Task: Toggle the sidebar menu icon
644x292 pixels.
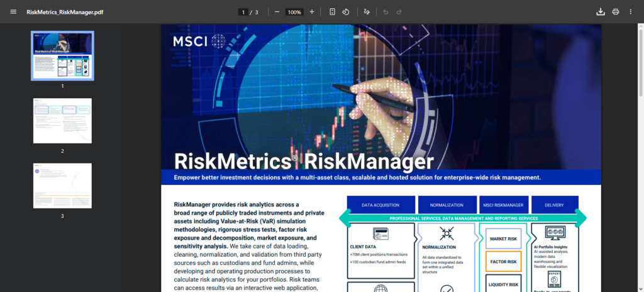Action: 13,12
